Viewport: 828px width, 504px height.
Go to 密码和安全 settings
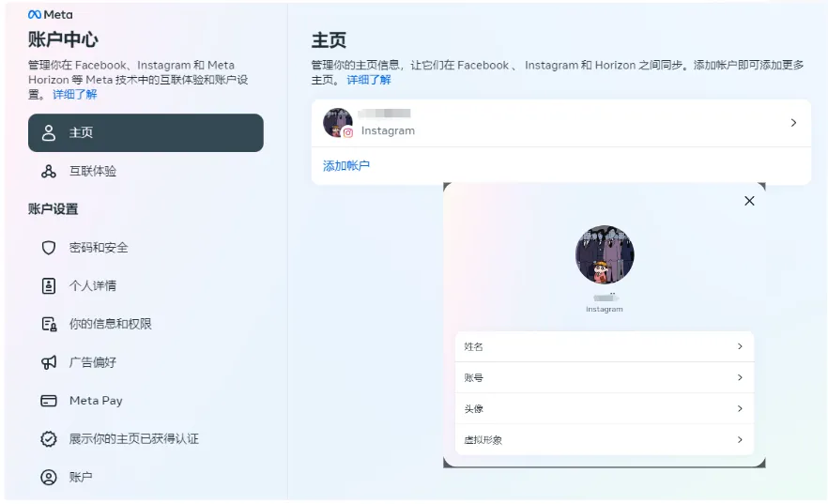[146, 248]
